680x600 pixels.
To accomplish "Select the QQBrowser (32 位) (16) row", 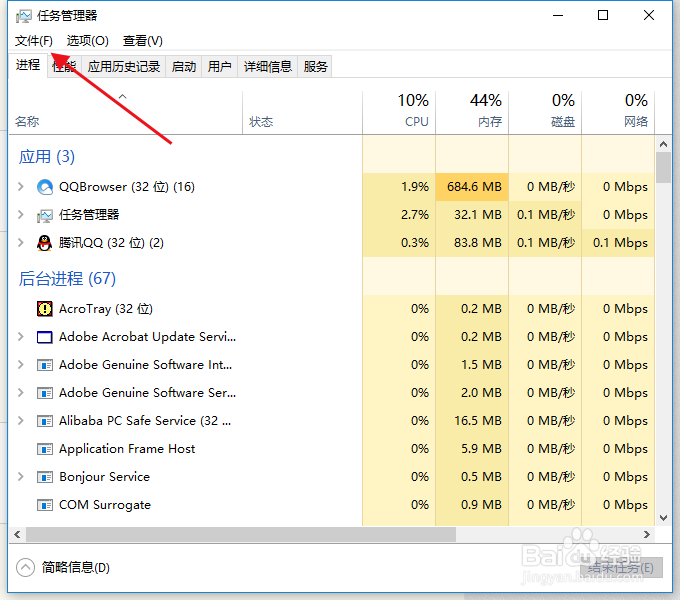I will tap(332, 187).
